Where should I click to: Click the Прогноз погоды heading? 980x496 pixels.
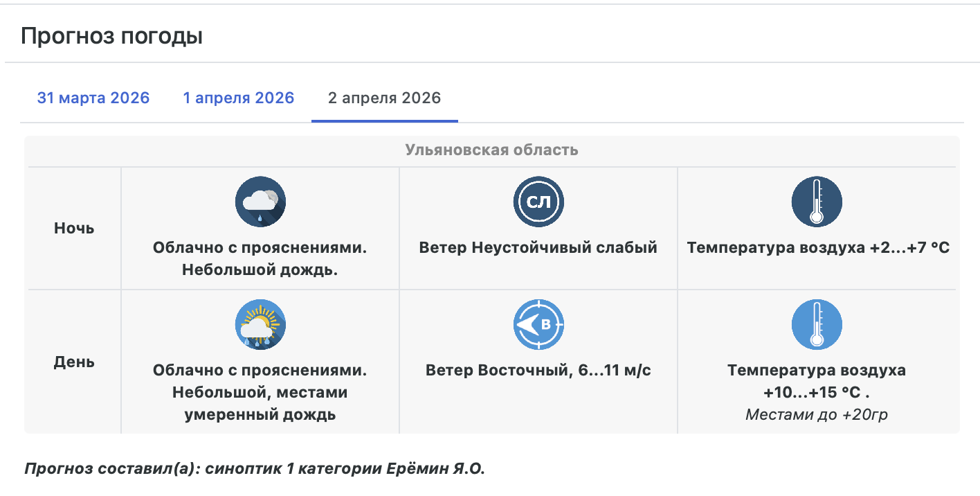pyautogui.click(x=111, y=36)
